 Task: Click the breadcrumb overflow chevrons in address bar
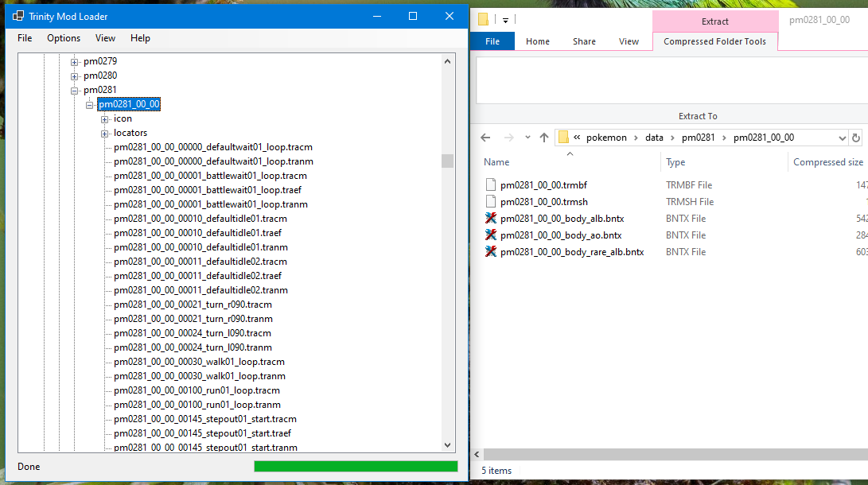(577, 137)
